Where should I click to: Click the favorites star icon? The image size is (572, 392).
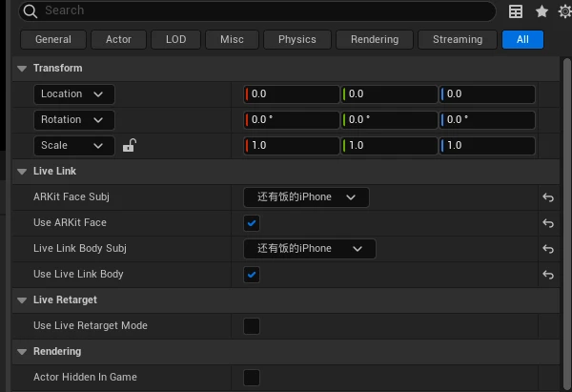[x=541, y=11]
